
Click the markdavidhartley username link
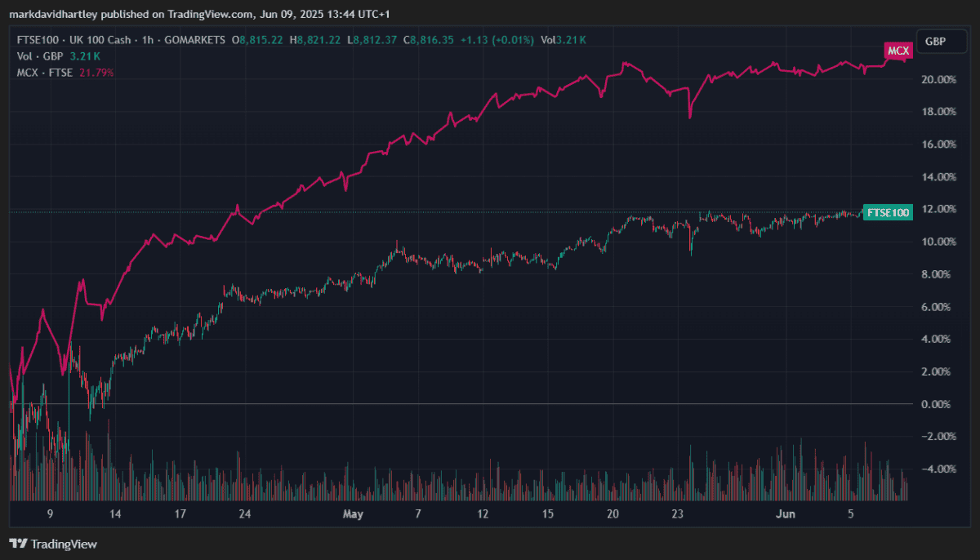click(54, 13)
